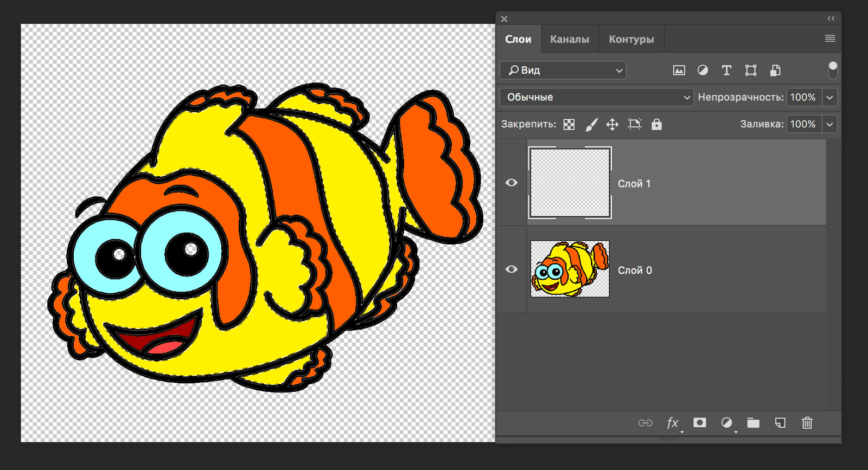The height and width of the screenshot is (470, 868).
Task: Click the lock position move icon
Action: tap(612, 125)
